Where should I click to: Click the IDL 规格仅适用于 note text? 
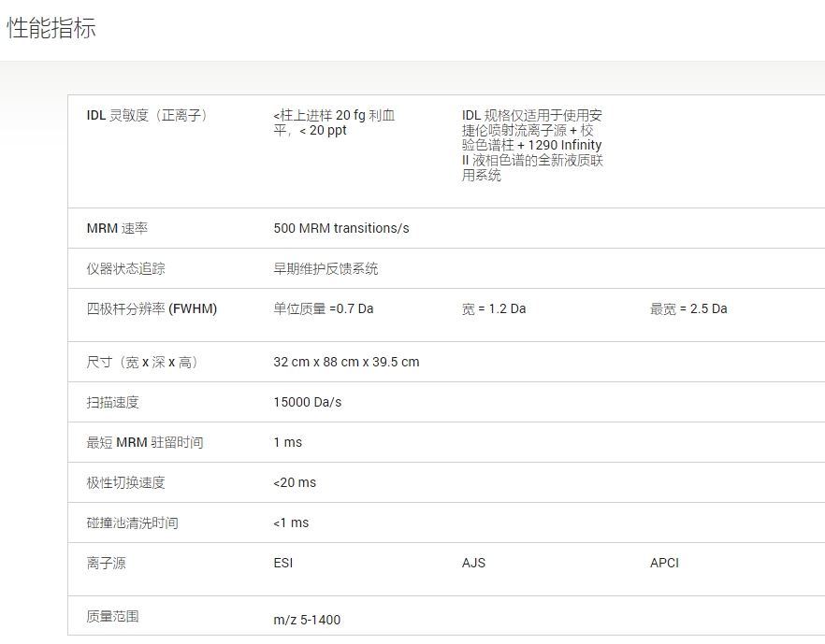point(532,145)
